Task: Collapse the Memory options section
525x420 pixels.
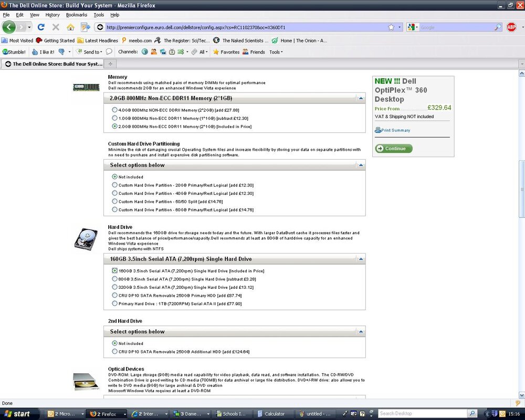Action: 361,98
